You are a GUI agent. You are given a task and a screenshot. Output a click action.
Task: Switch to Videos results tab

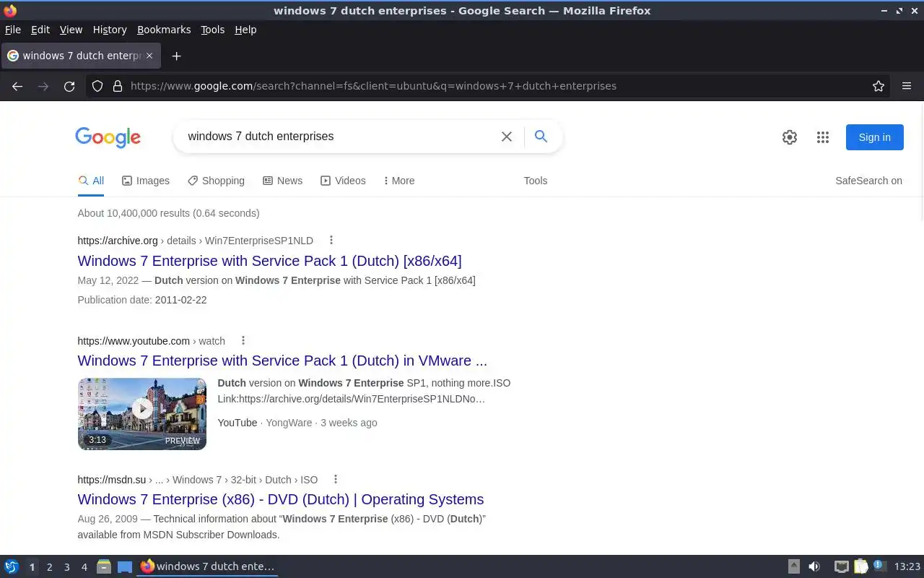coord(343,181)
